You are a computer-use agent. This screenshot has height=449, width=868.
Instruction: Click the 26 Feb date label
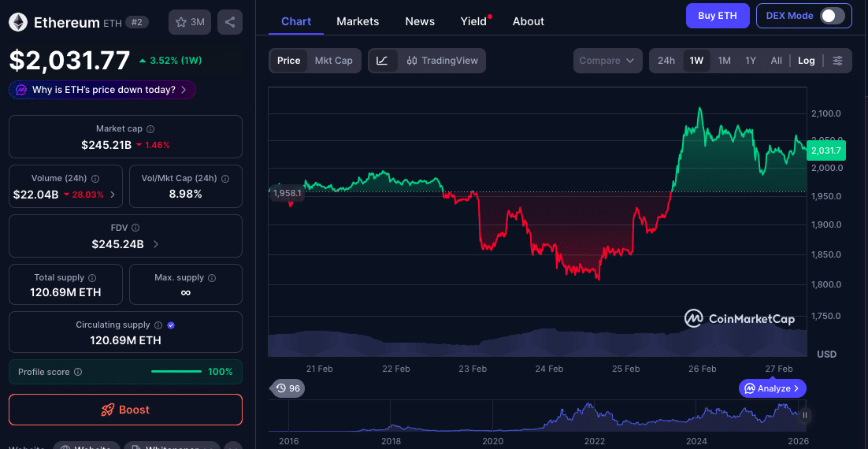click(x=703, y=369)
